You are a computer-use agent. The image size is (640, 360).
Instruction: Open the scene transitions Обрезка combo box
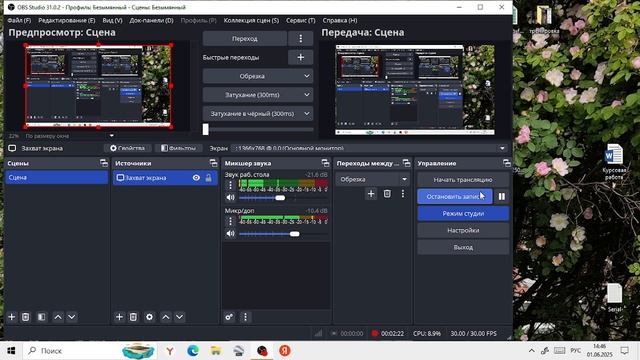click(372, 179)
